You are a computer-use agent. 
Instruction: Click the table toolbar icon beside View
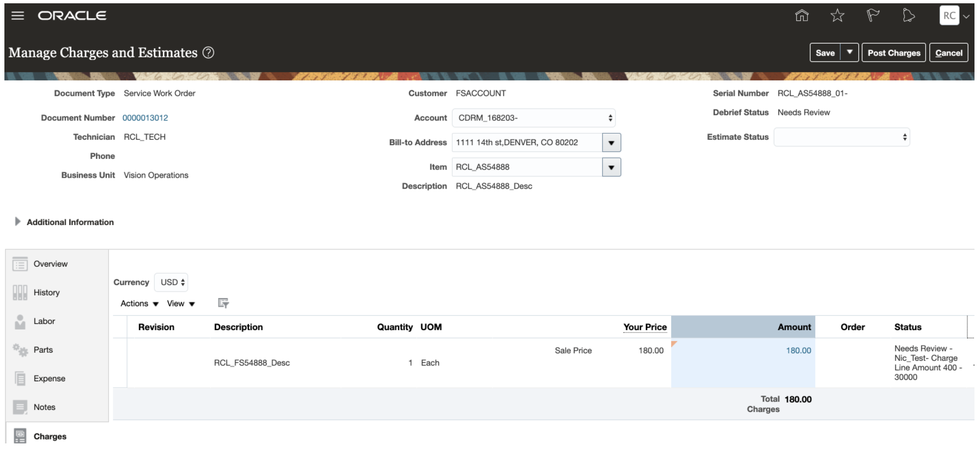[223, 303]
